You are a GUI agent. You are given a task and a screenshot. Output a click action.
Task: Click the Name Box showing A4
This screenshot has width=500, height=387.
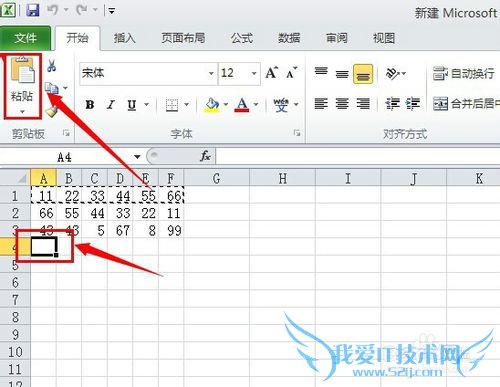[x=65, y=157]
